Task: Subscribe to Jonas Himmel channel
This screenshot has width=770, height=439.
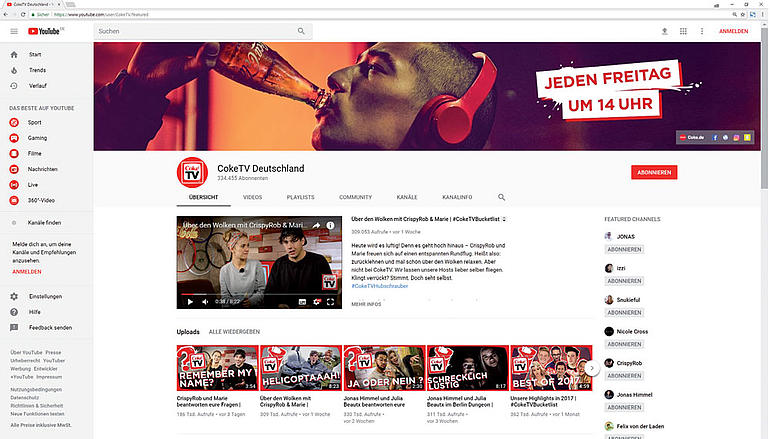Action: (x=624, y=407)
